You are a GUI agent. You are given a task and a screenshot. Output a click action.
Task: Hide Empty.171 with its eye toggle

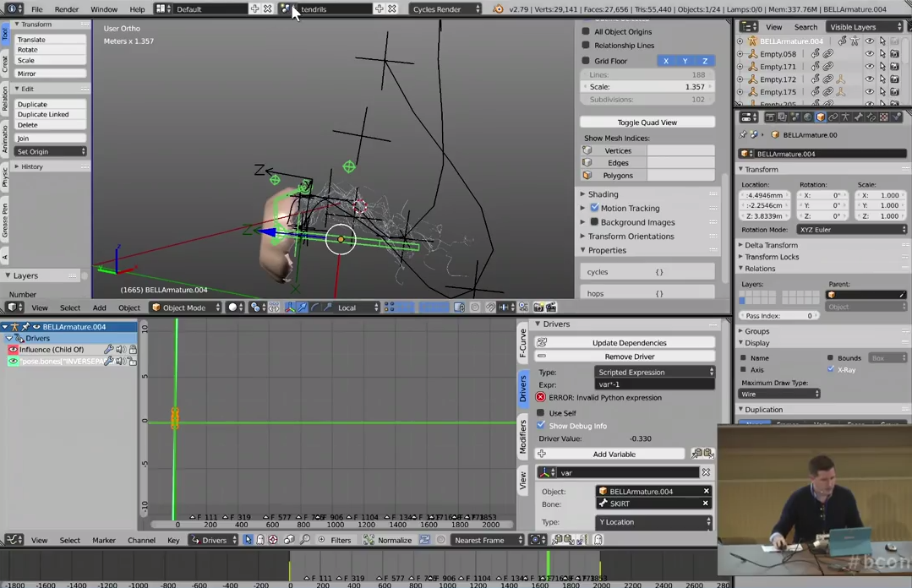coord(870,67)
